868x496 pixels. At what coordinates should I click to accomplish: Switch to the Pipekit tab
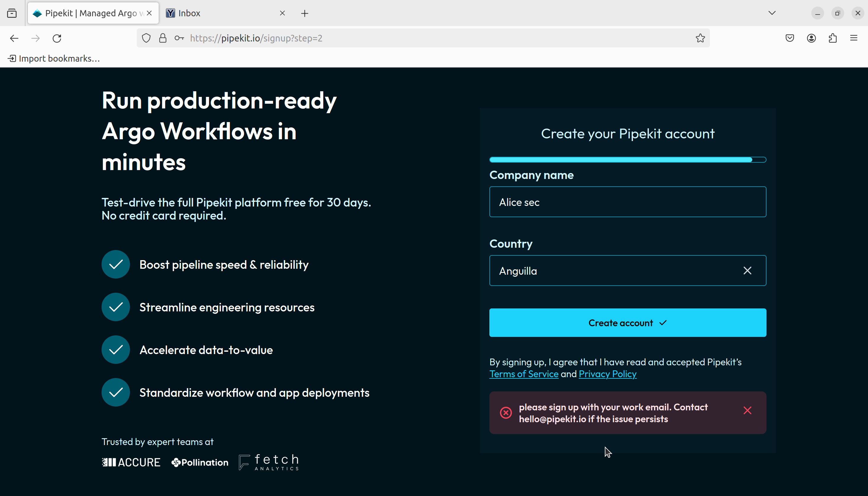[x=93, y=13]
